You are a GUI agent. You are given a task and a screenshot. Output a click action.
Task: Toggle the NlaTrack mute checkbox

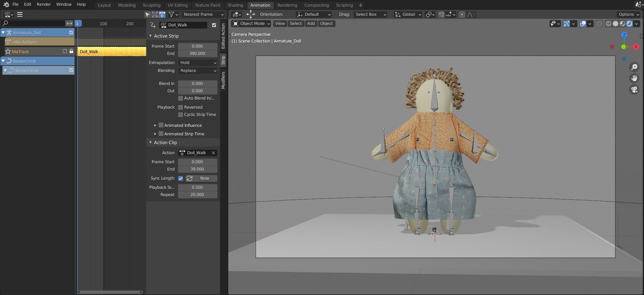[x=65, y=51]
